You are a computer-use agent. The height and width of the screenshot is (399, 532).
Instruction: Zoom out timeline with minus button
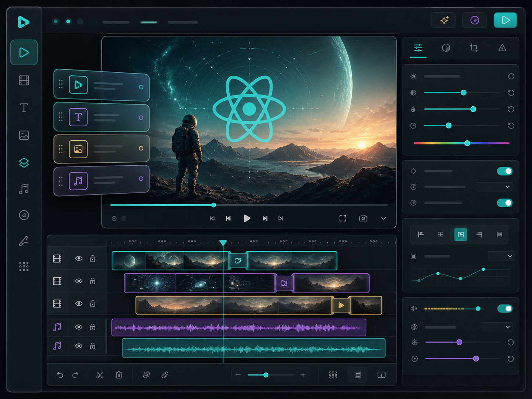point(238,375)
